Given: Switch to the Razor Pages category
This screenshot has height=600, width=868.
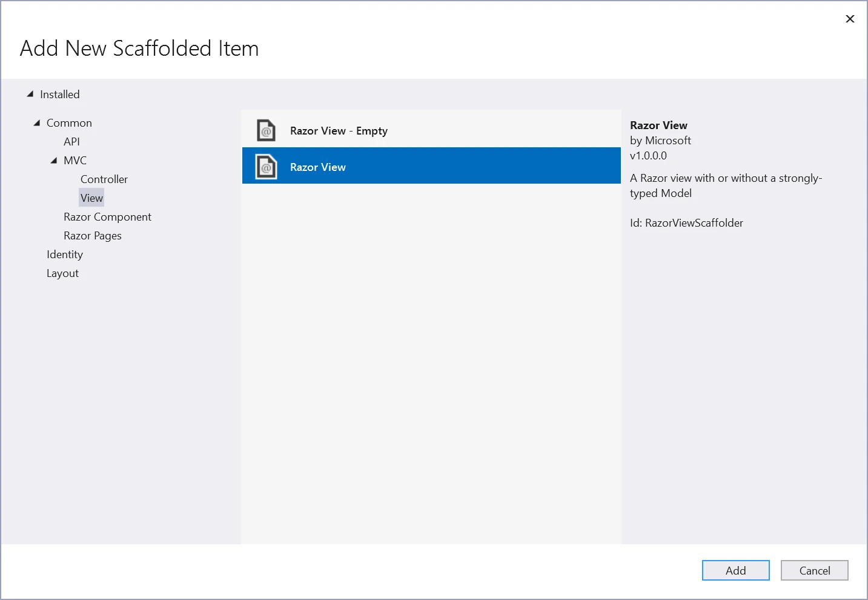Looking at the screenshot, I should [x=93, y=236].
